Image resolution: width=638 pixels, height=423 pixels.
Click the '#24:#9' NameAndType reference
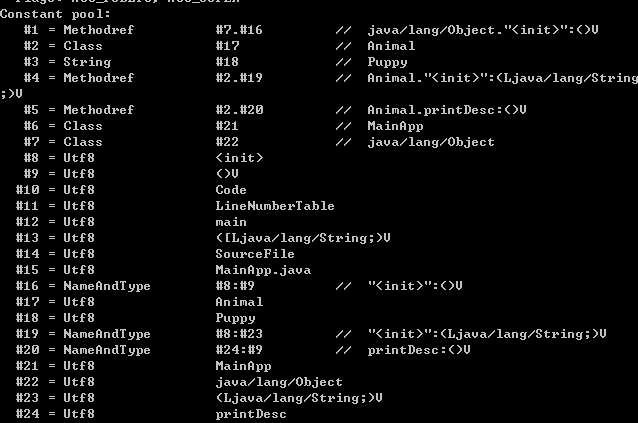click(x=239, y=350)
